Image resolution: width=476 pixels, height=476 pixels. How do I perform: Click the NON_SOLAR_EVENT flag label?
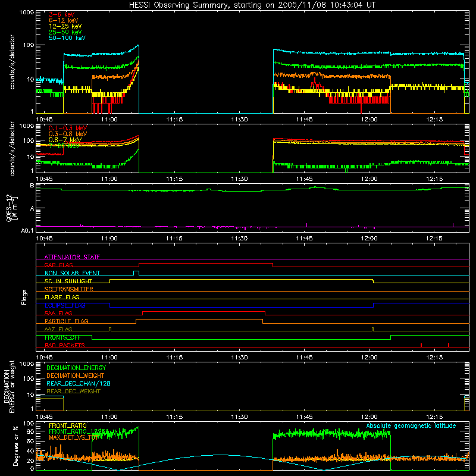pos(72,273)
